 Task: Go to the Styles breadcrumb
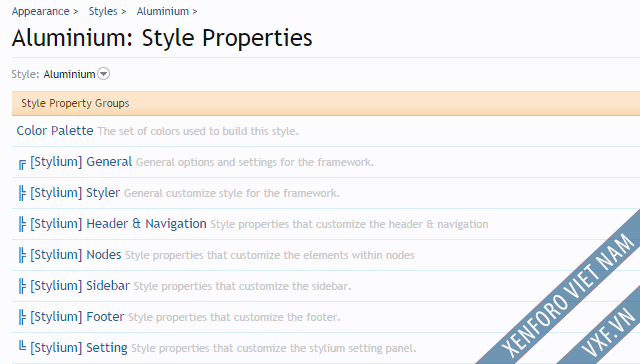tap(103, 11)
